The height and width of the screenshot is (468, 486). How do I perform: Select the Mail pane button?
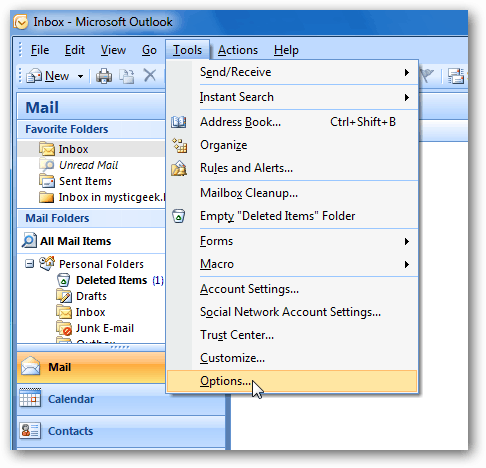click(91, 367)
